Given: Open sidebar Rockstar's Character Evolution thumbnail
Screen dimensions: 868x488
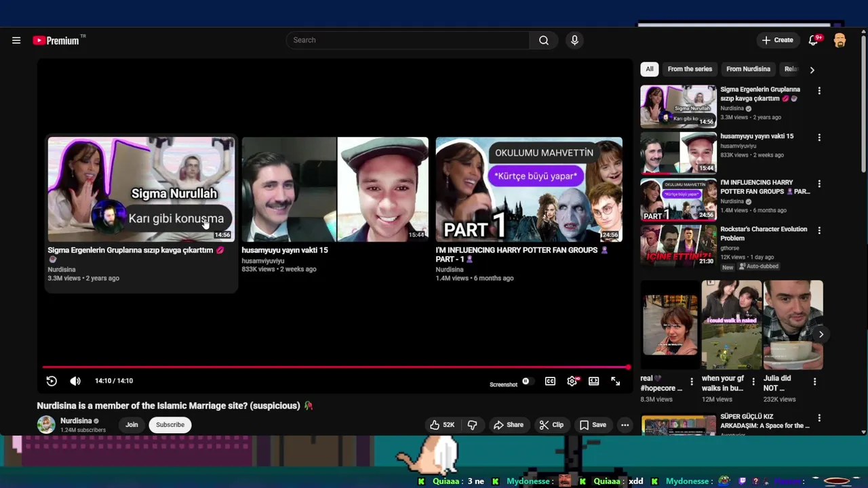Looking at the screenshot, I should tap(678, 246).
